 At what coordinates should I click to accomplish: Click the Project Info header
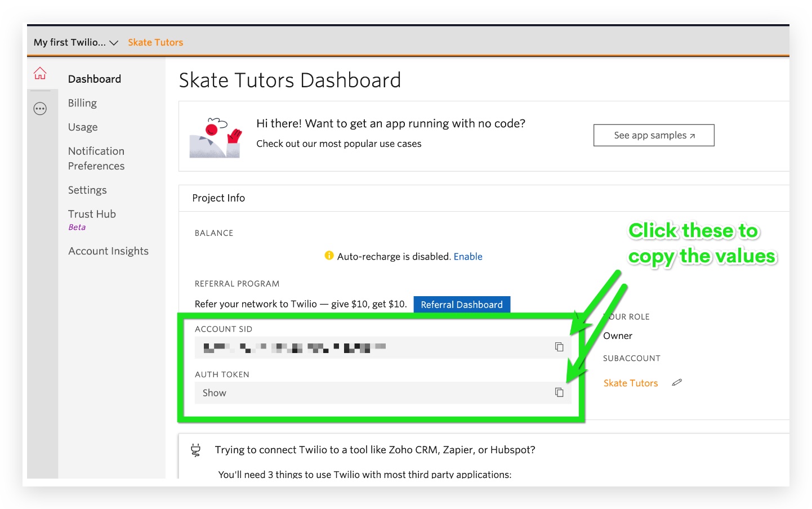coord(218,198)
